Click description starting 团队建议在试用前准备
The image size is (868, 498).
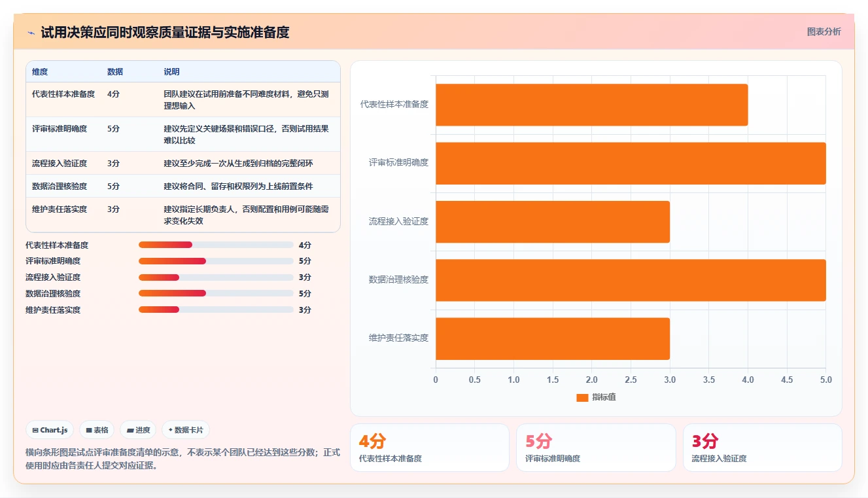[x=246, y=99]
